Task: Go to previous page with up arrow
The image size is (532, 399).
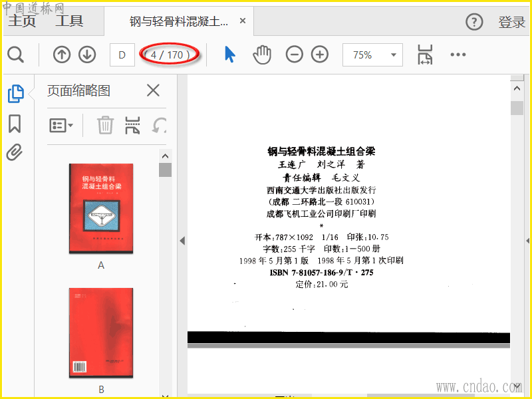Action: tap(62, 55)
